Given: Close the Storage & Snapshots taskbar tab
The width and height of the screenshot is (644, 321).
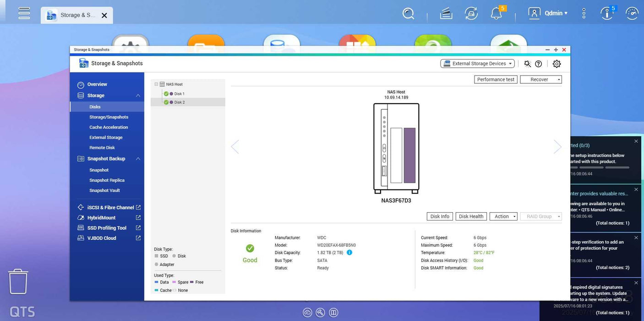Looking at the screenshot, I should click(104, 15).
